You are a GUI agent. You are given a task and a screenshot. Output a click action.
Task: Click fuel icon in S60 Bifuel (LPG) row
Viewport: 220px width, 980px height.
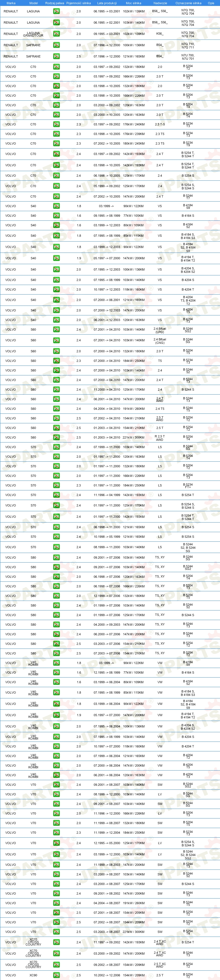(x=56, y=329)
